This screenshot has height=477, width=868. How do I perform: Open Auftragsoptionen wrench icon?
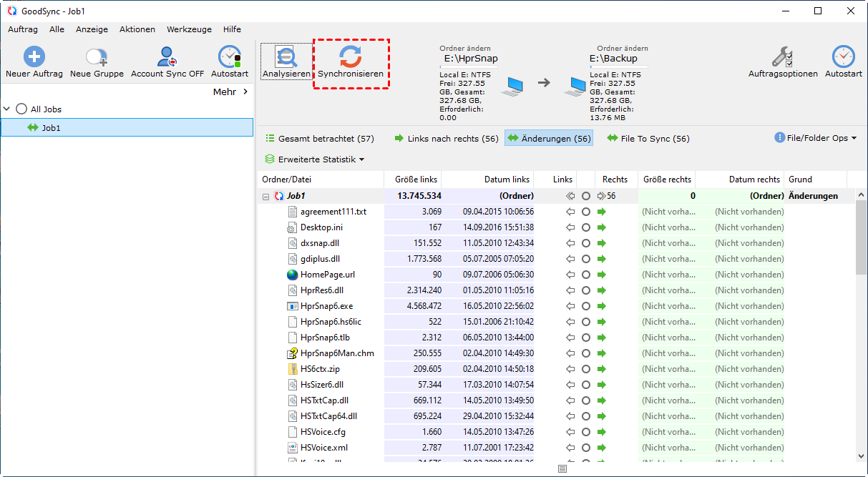pos(782,56)
